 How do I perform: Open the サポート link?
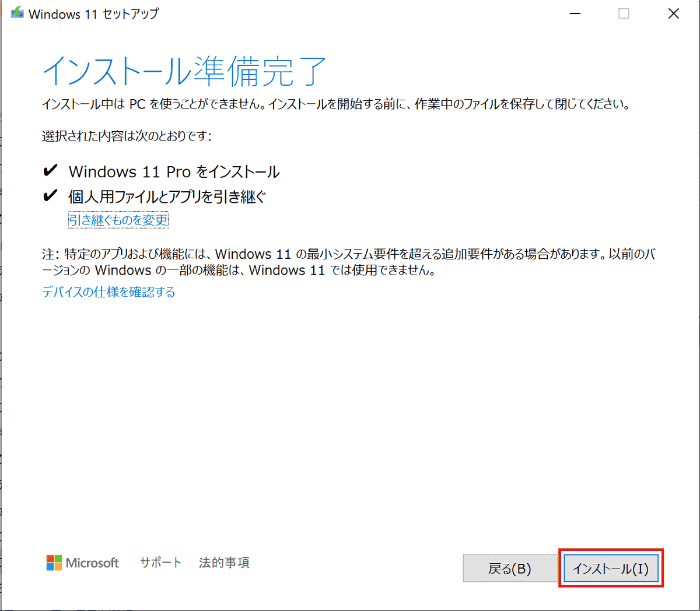[160, 563]
